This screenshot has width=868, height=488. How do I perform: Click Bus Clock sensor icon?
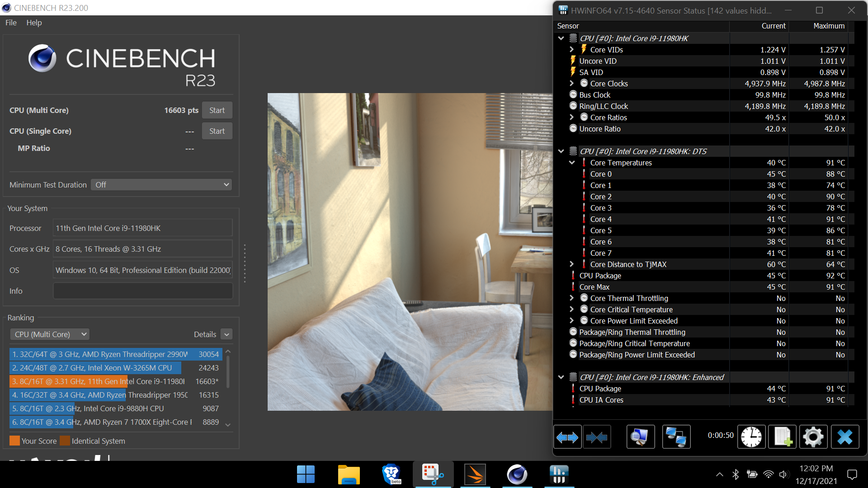[x=573, y=94]
